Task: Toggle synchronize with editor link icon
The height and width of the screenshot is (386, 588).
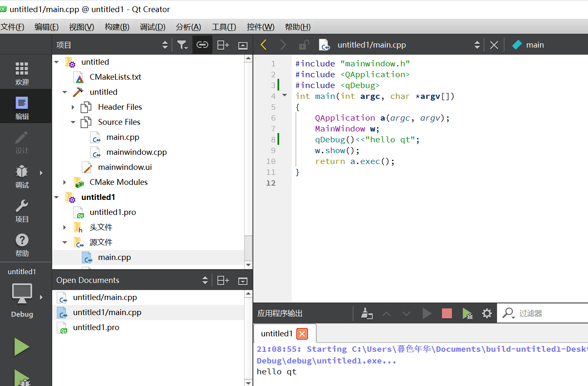Action: tap(202, 45)
